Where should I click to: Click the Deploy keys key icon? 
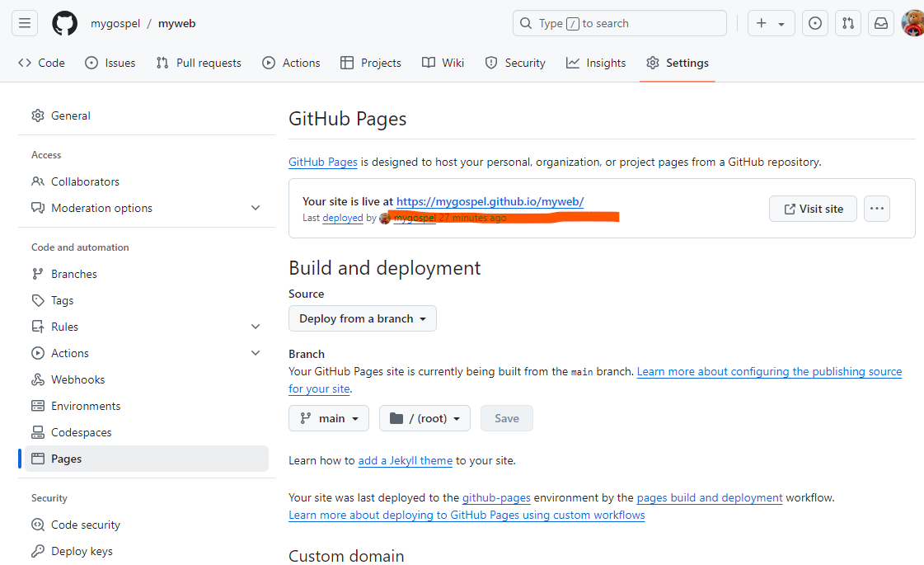[38, 551]
